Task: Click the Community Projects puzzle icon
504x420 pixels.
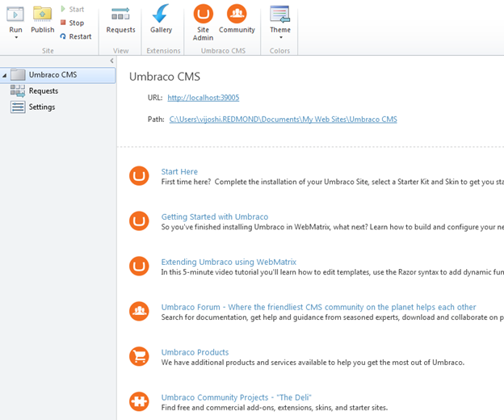Action: click(140, 401)
